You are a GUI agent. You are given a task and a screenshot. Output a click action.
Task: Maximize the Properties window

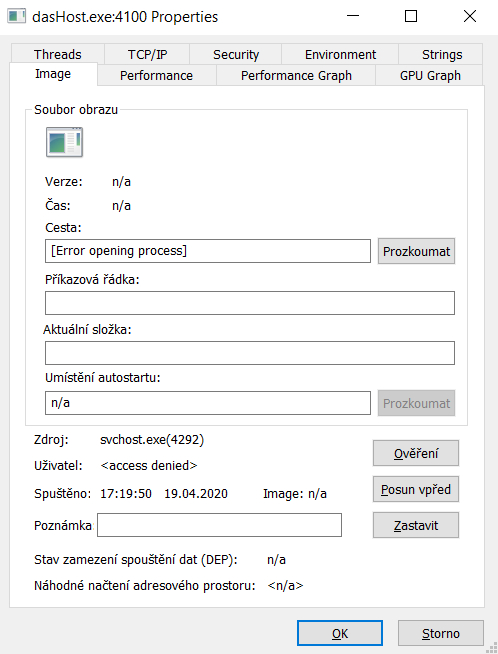pos(411,16)
